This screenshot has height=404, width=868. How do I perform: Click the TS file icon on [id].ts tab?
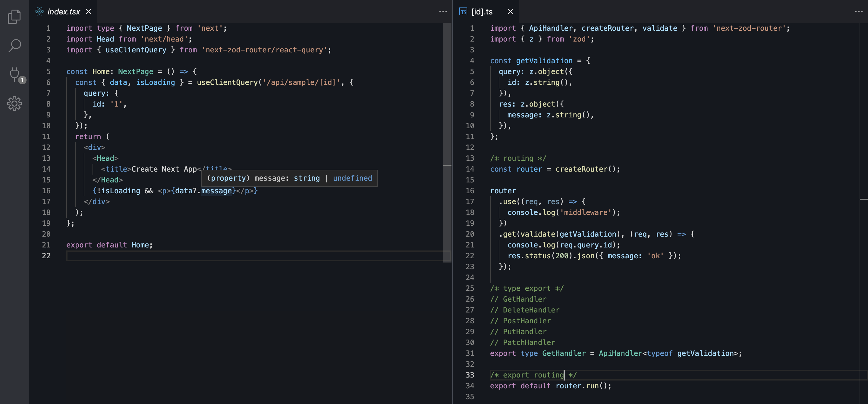[x=463, y=12]
